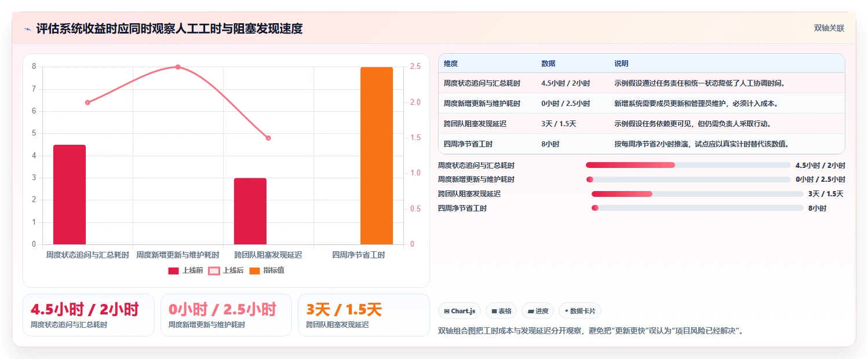Viewport: 868px width, 359px height.
Task: Click table cell 跨团队阻塞发现延迟
Action: (x=475, y=124)
